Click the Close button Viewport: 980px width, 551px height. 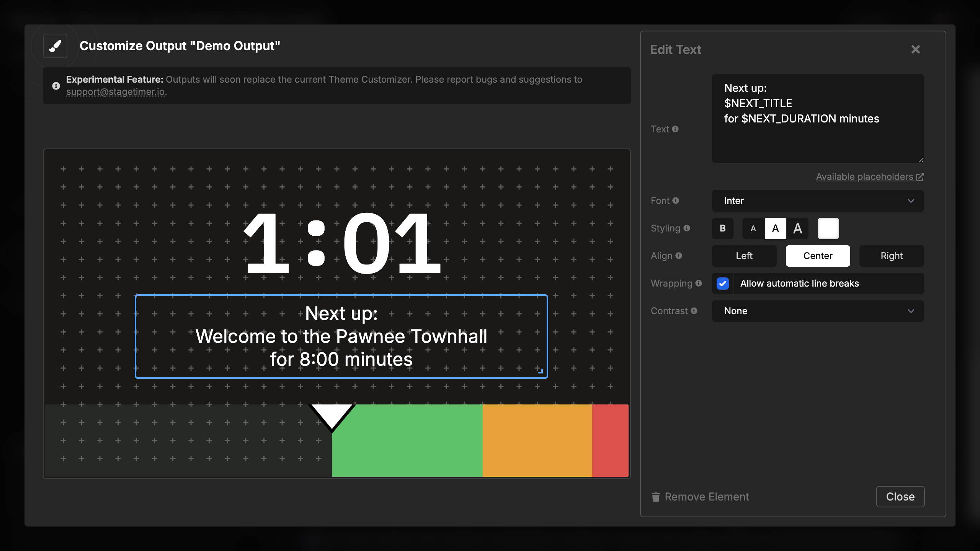pos(900,496)
